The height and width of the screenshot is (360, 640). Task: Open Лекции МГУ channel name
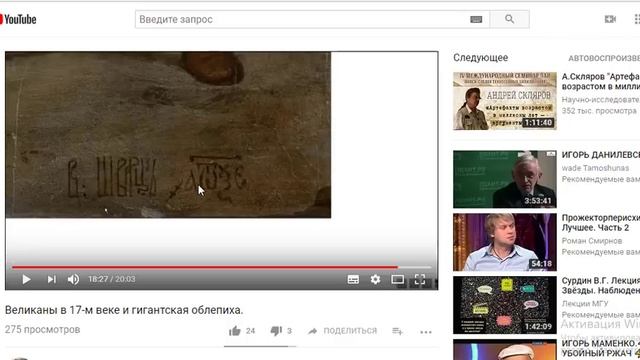click(x=584, y=303)
